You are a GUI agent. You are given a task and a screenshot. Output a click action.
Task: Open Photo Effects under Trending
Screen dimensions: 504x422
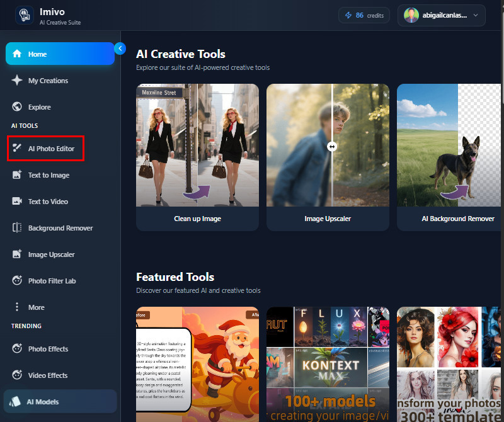tap(60, 349)
